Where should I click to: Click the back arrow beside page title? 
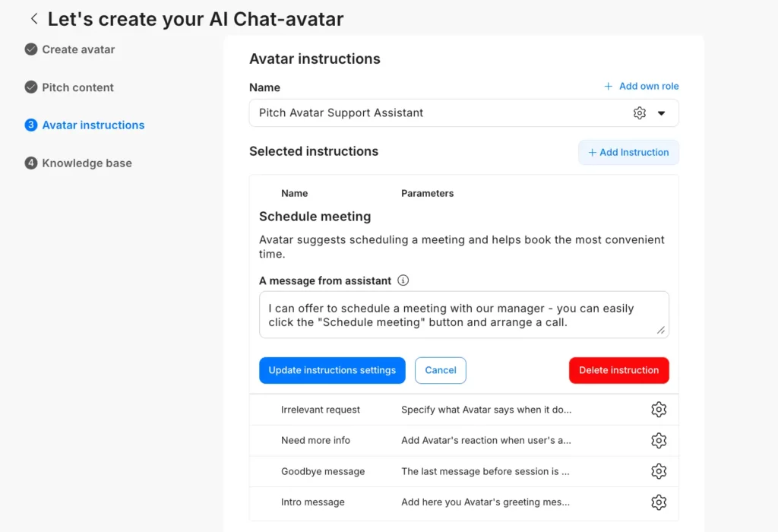(33, 19)
